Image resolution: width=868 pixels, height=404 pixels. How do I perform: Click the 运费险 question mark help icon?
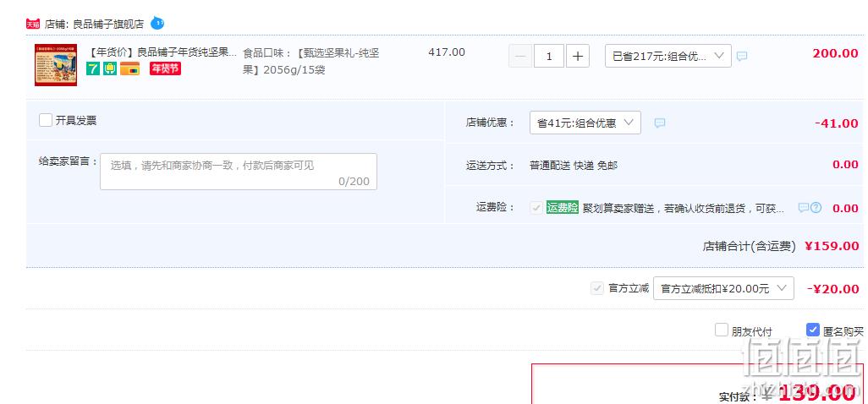816,208
